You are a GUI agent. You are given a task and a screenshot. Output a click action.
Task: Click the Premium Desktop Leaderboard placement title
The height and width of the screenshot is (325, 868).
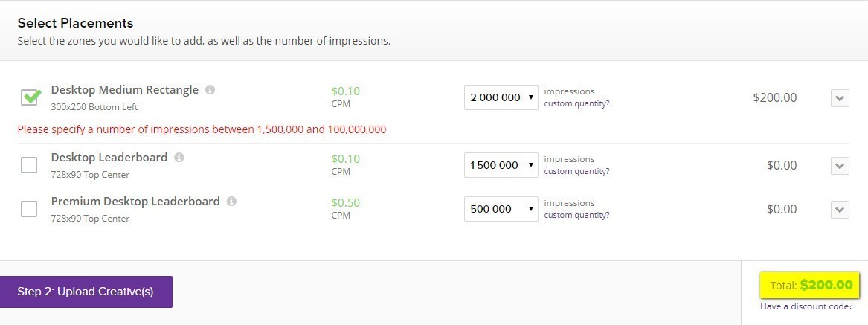tap(135, 202)
